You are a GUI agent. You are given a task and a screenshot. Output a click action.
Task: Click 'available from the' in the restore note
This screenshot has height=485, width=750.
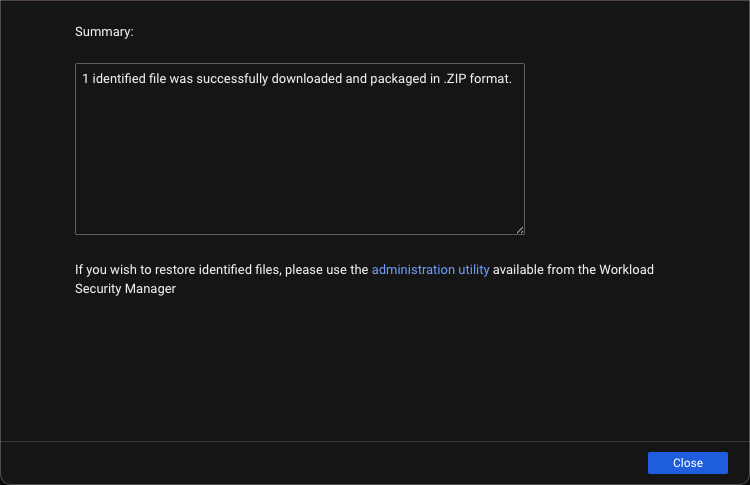[x=544, y=269]
